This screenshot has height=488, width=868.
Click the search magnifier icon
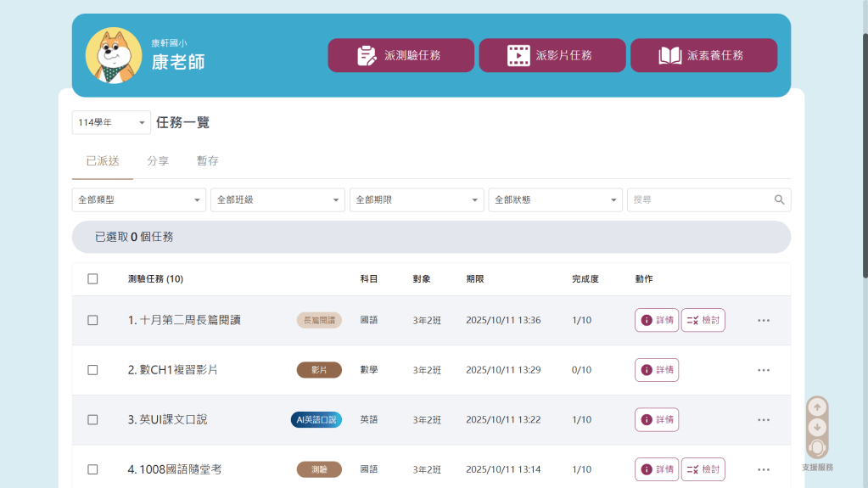[779, 200]
